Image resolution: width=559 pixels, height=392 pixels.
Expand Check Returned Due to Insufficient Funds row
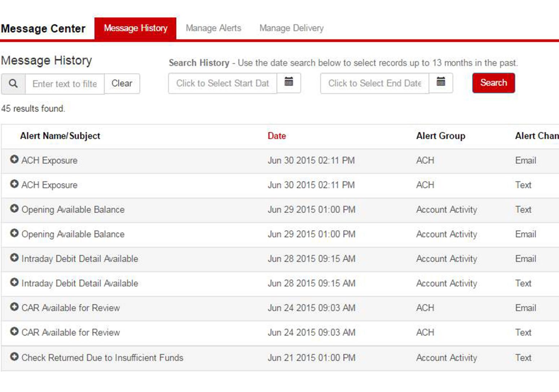14,357
